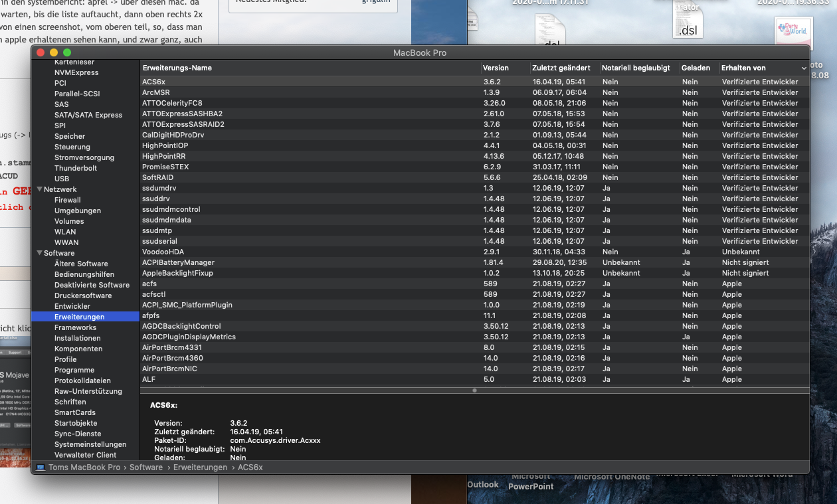Select the Microsoft PowerPoint desktop item
Screen dimensions: 837x504
531,481
